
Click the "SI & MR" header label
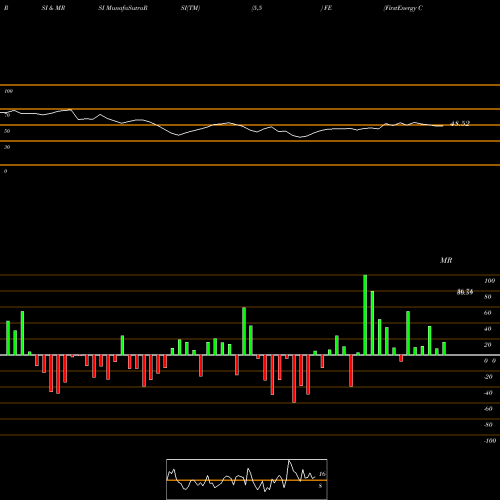53,8
